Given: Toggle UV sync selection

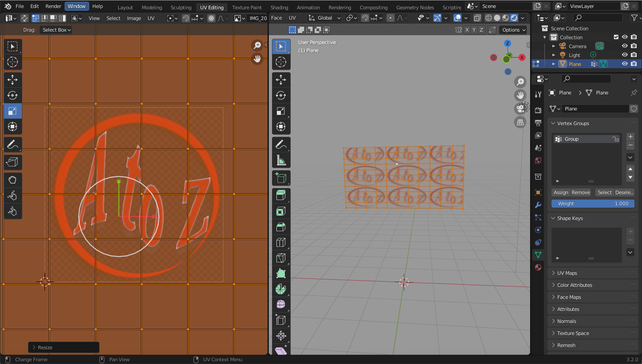Looking at the screenshot, I should [24, 18].
